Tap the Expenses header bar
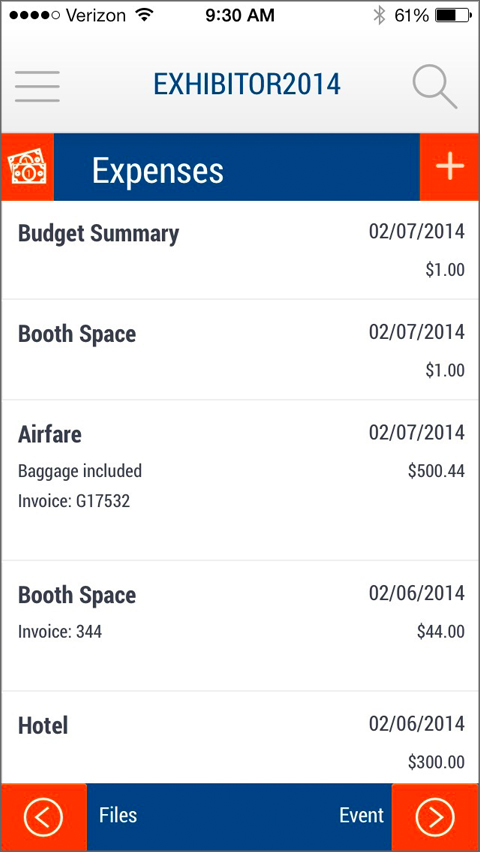Viewport: 480px width, 852px height. pyautogui.click(x=237, y=167)
